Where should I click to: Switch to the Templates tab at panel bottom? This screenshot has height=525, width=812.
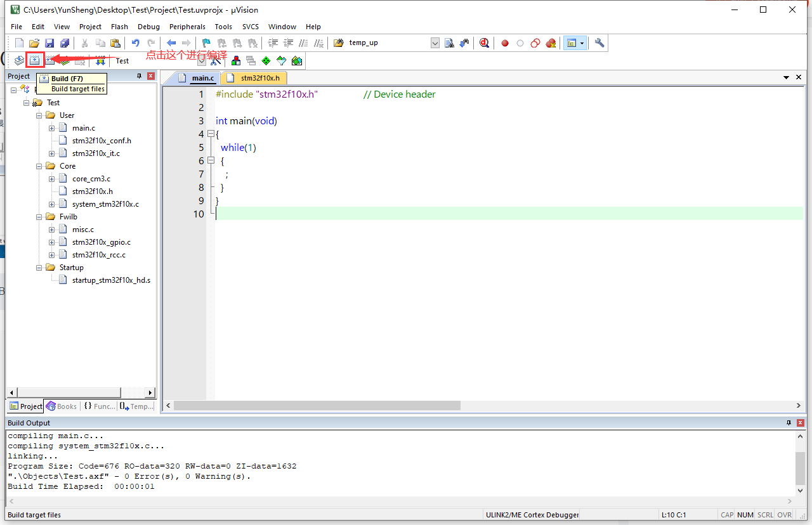pyautogui.click(x=136, y=406)
